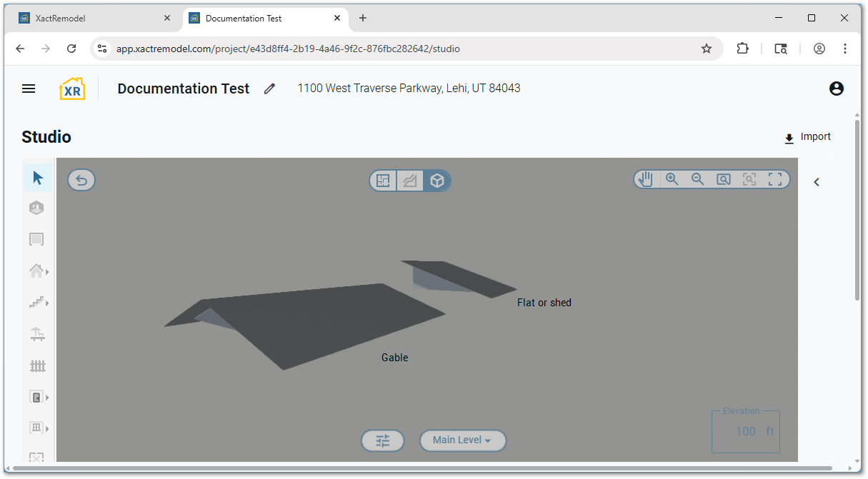Screen dimensions: 868x479
Task: Open the view settings sliders button
Action: (383, 440)
